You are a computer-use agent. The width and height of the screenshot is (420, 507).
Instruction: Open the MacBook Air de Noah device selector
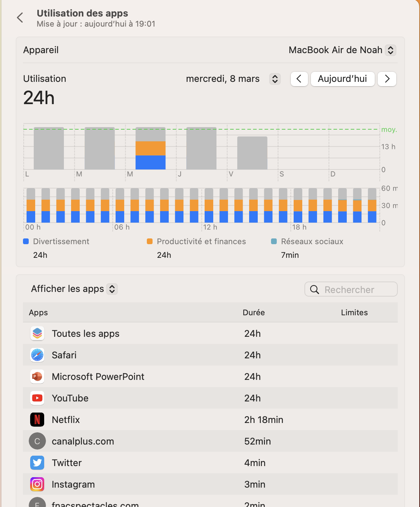[x=390, y=50]
